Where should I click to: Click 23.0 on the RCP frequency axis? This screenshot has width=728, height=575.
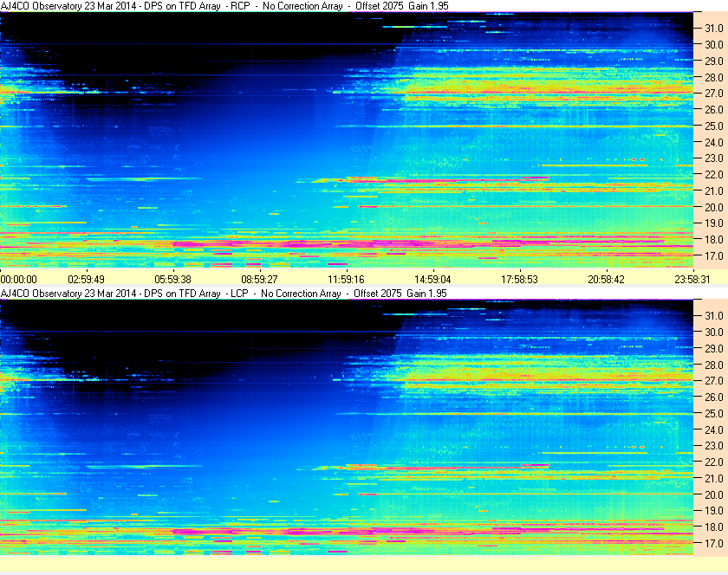click(714, 158)
